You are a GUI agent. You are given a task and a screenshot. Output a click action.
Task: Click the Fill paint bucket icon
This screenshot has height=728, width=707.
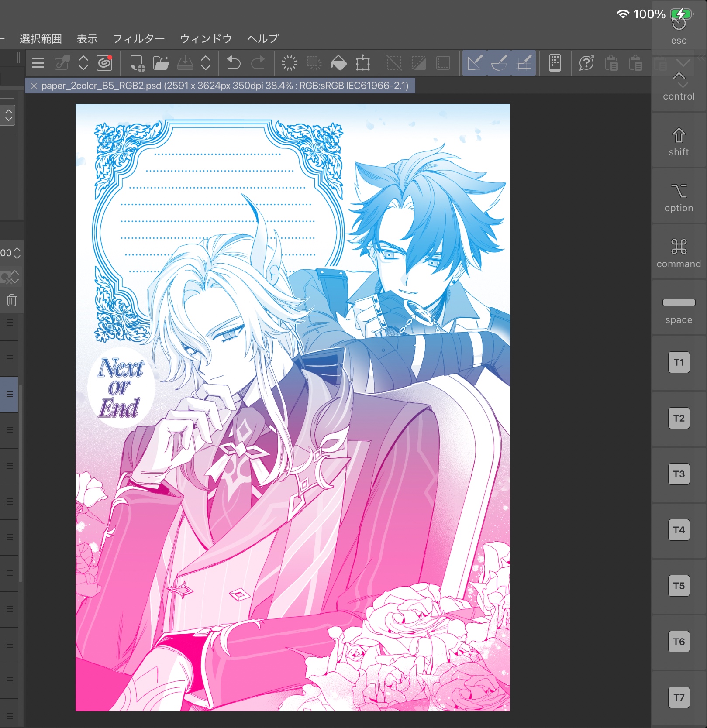(x=338, y=63)
